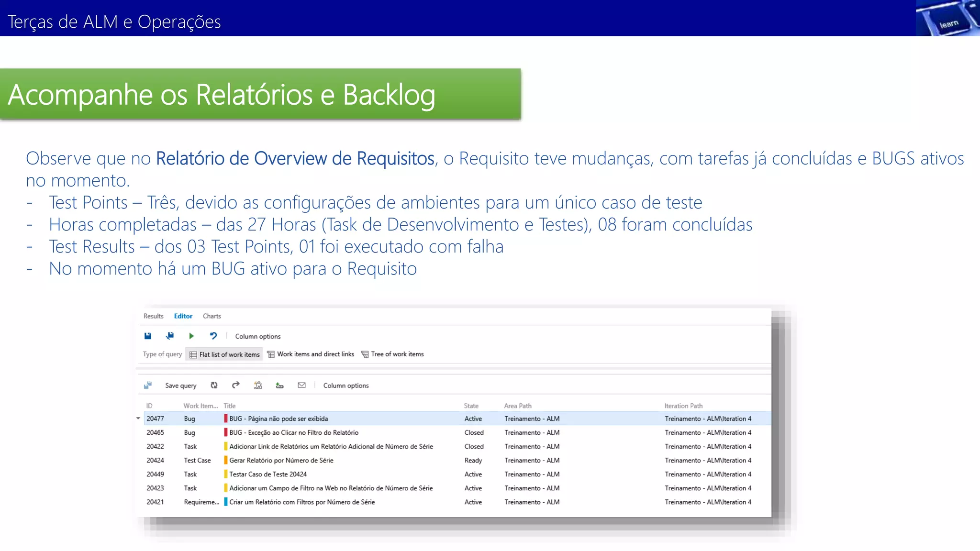Click the grayed save icon beside Save query

click(x=148, y=385)
